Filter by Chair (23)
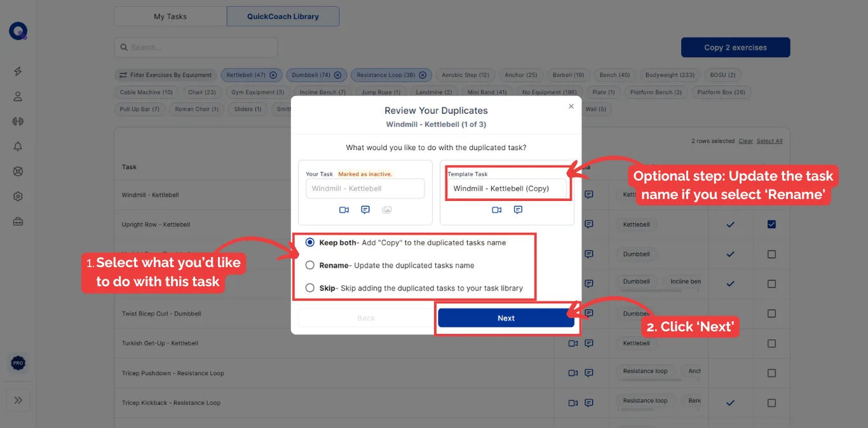This screenshot has height=428, width=868. [202, 92]
